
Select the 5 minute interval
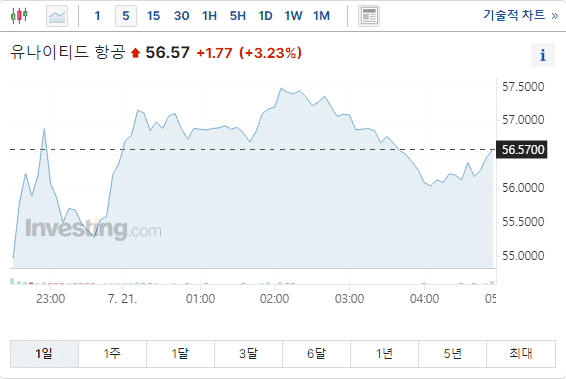tap(126, 16)
